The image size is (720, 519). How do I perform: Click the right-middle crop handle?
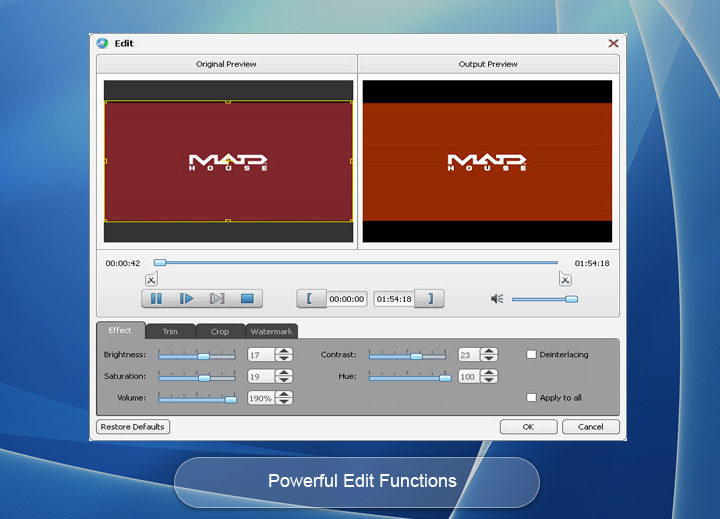click(x=352, y=161)
